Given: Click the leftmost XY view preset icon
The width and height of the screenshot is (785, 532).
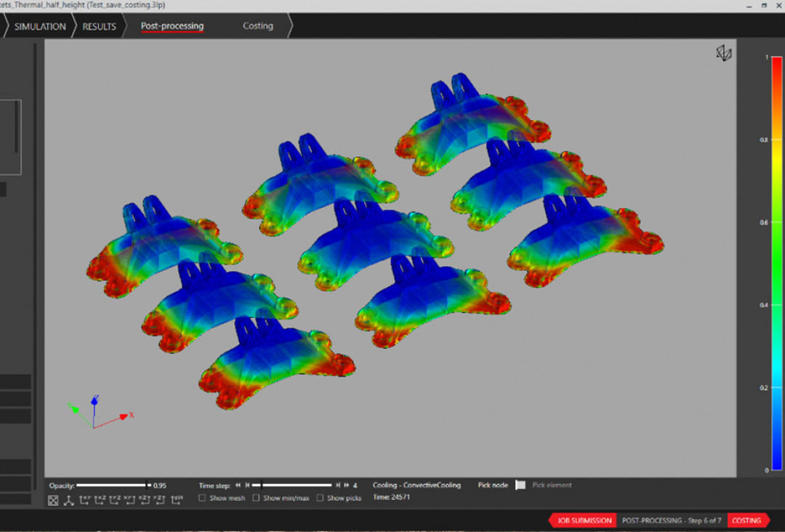Looking at the screenshot, I should (x=85, y=499).
